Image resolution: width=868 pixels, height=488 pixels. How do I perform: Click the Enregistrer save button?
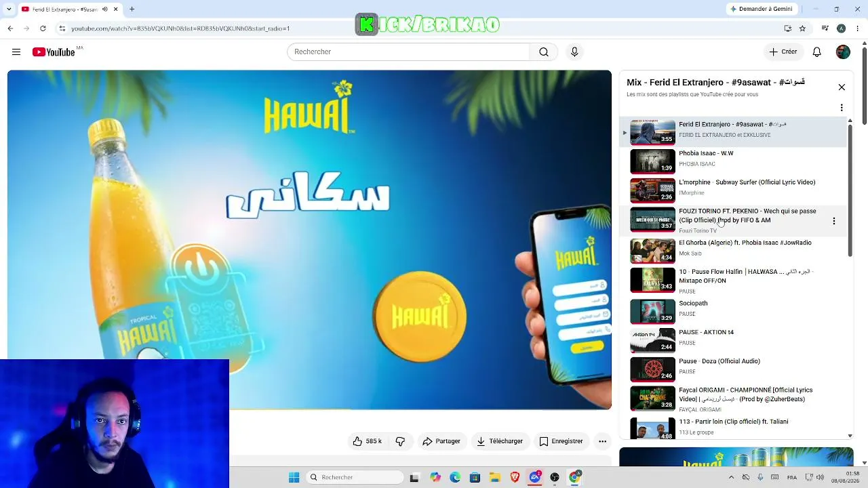click(561, 441)
